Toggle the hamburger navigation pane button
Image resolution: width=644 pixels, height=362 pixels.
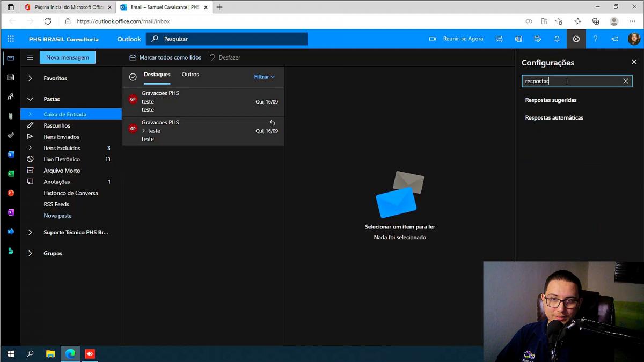(x=30, y=57)
